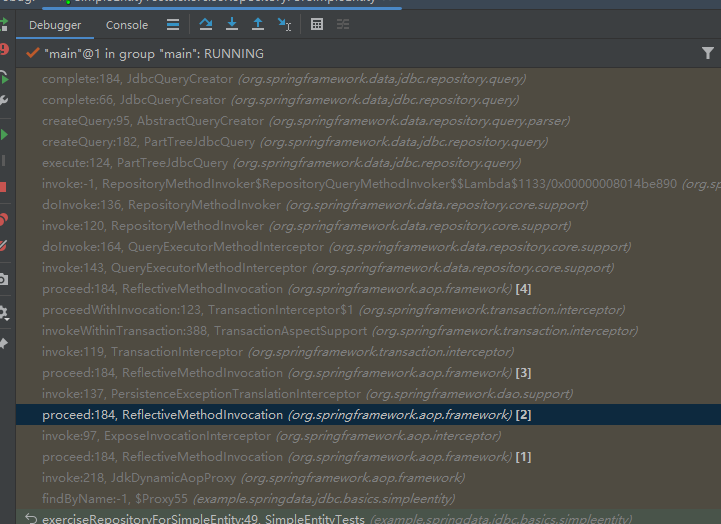The height and width of the screenshot is (524, 721).
Task: Toggle the Mute Breakpoints icon
Action: (x=4, y=246)
